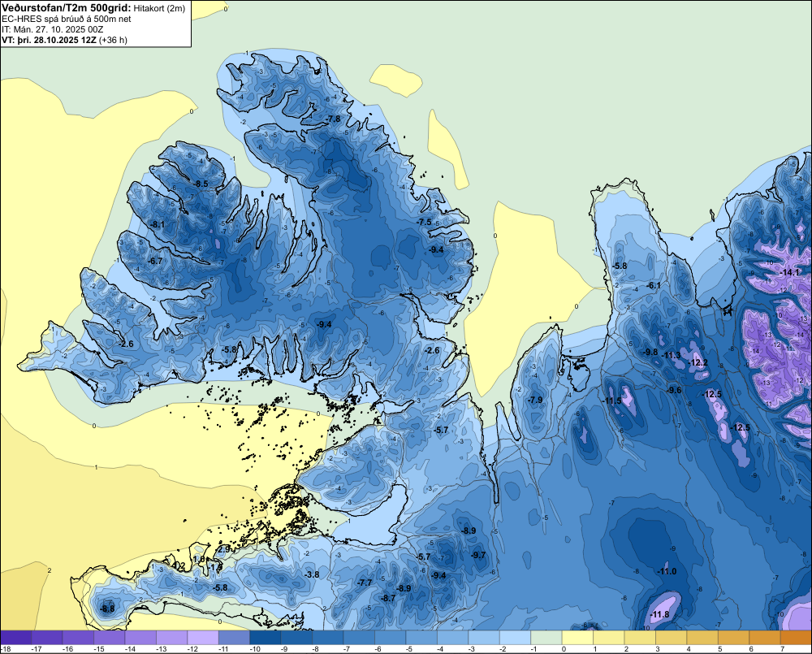Screen dimensions: 812x654
Task: Click the legend swatch between 0 and 1
Action: [x=577, y=638]
